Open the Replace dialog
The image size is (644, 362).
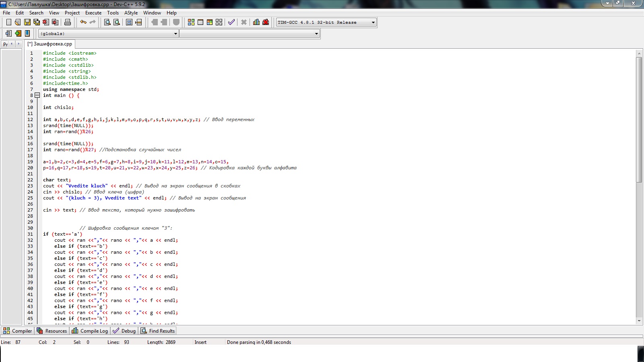pos(117,22)
